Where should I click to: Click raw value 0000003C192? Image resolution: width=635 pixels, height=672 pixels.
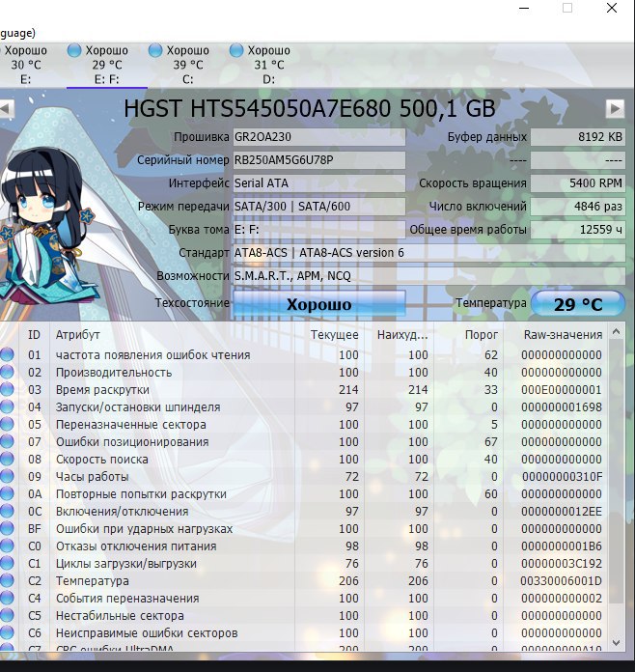(562, 563)
